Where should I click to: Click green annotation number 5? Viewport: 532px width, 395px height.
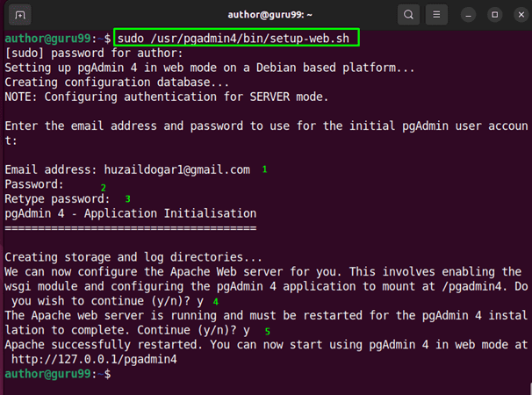point(267,331)
